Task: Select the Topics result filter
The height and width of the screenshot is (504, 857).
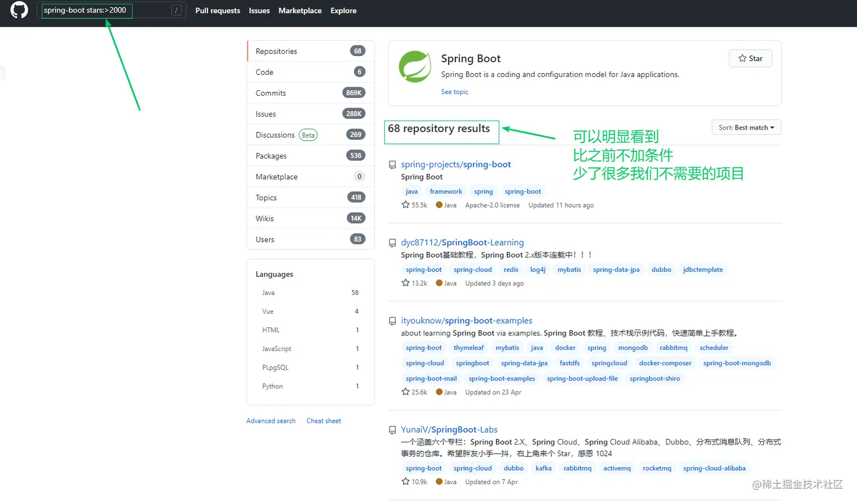Action: (311, 198)
